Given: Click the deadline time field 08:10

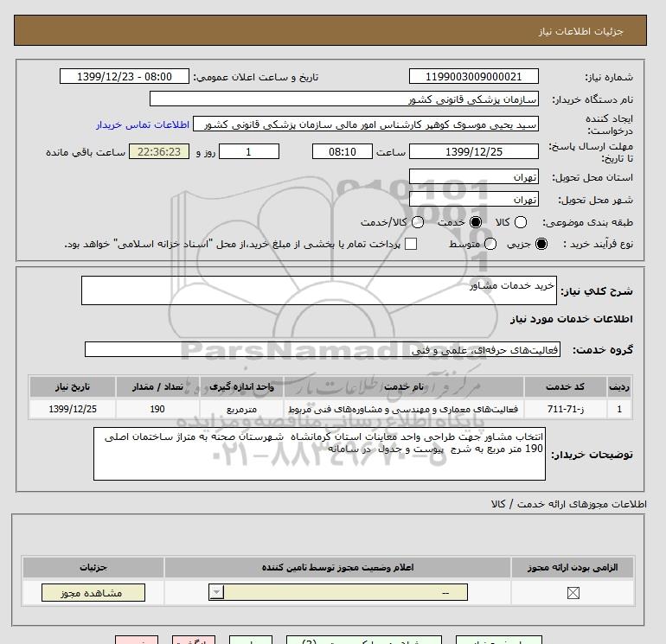Looking at the screenshot, I should (343, 151).
